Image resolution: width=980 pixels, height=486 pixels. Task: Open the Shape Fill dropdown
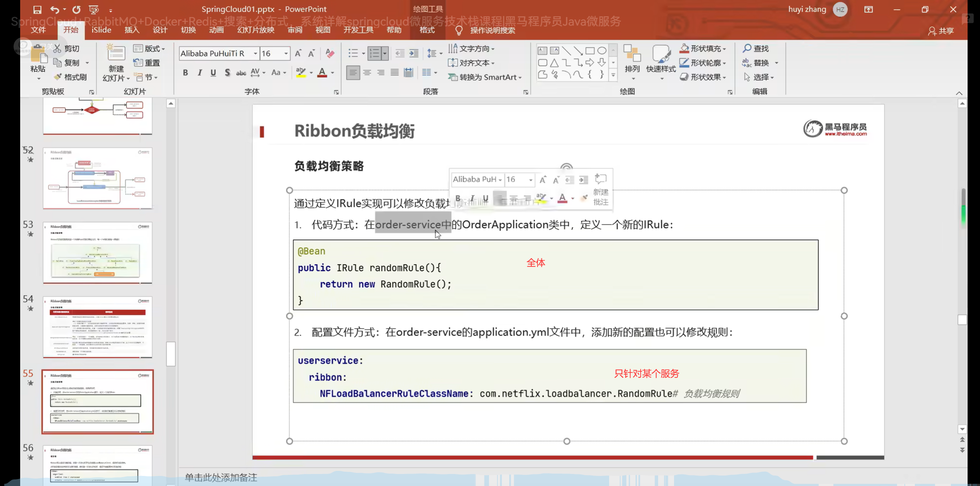(724, 49)
